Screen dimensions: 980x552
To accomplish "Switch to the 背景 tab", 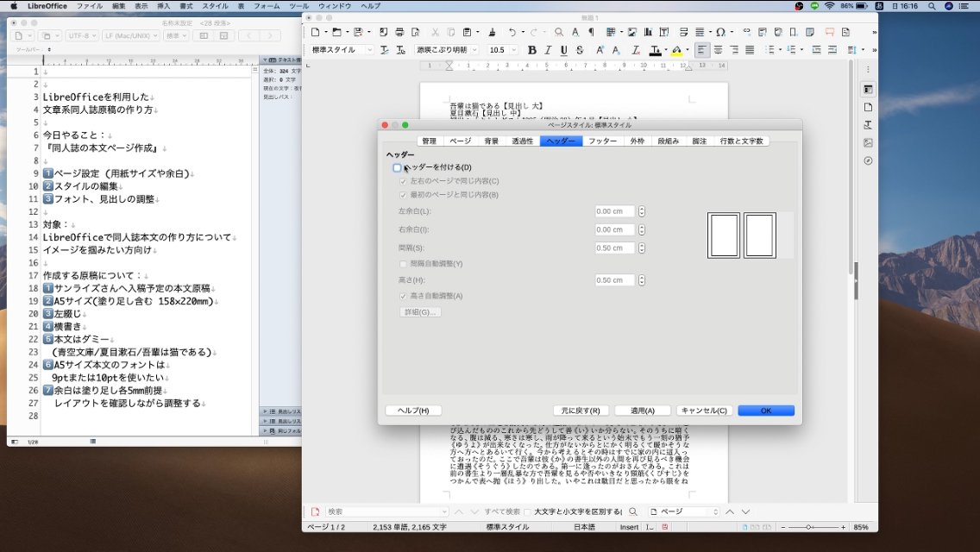I will pyautogui.click(x=491, y=141).
